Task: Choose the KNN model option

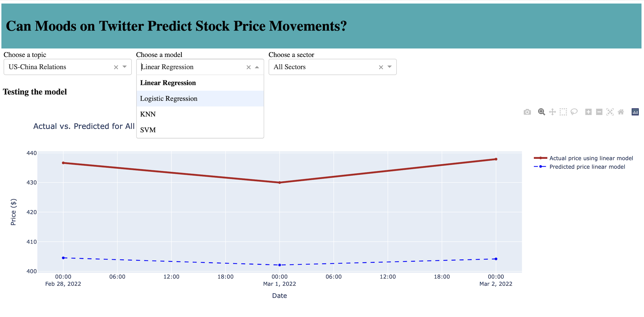Action: [148, 114]
